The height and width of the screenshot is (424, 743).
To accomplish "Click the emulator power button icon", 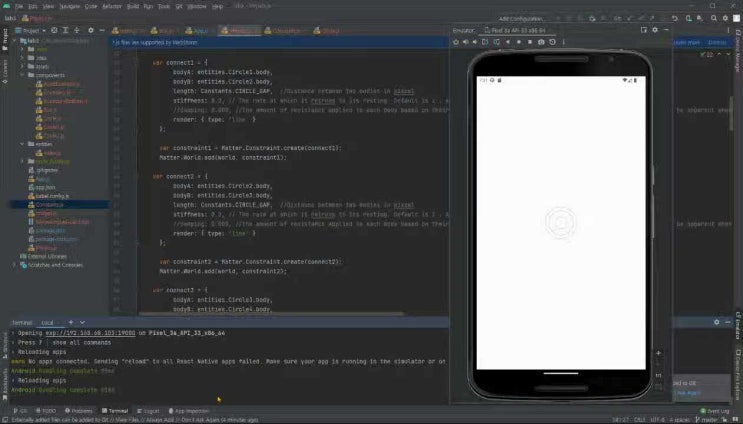I will (x=456, y=42).
